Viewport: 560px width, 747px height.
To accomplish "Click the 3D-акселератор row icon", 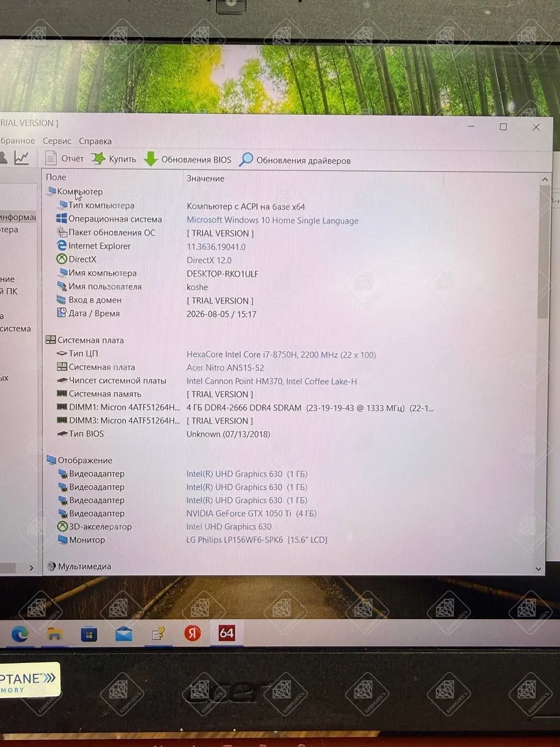I will tap(62, 526).
